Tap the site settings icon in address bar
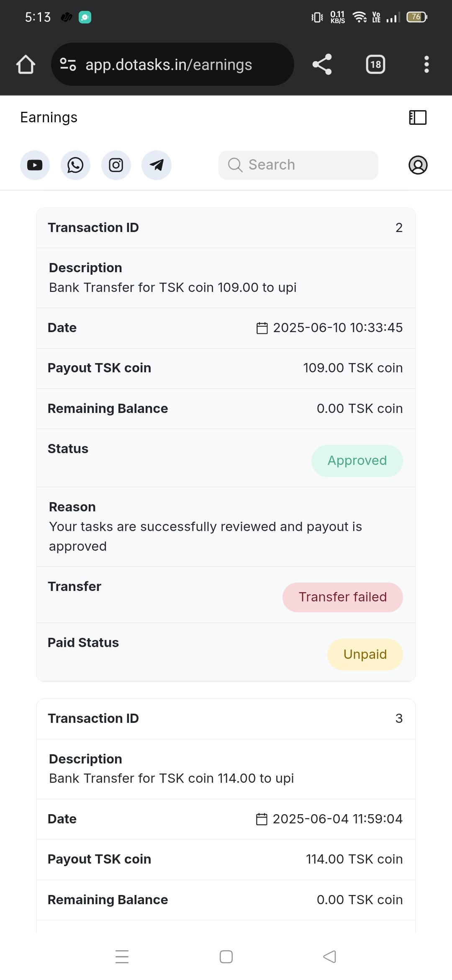452x980 pixels. tap(68, 64)
